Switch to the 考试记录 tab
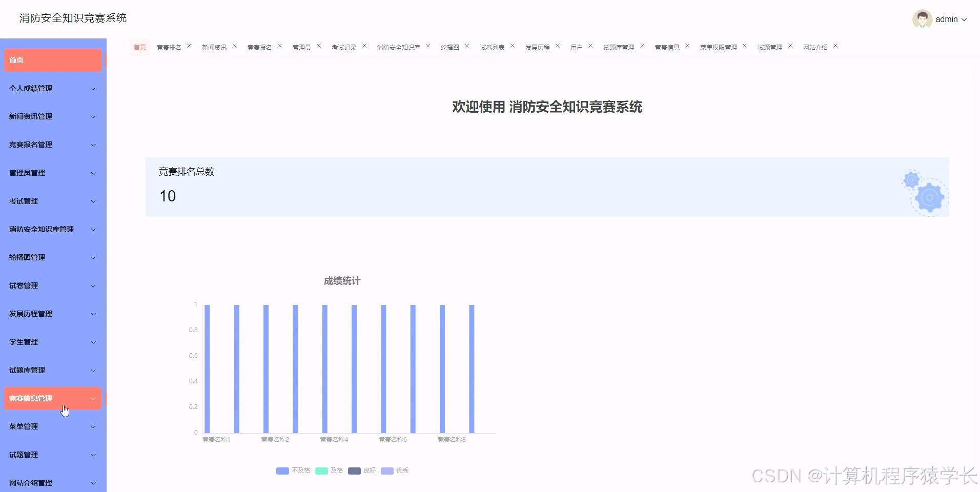The width and height of the screenshot is (980, 492). click(344, 47)
